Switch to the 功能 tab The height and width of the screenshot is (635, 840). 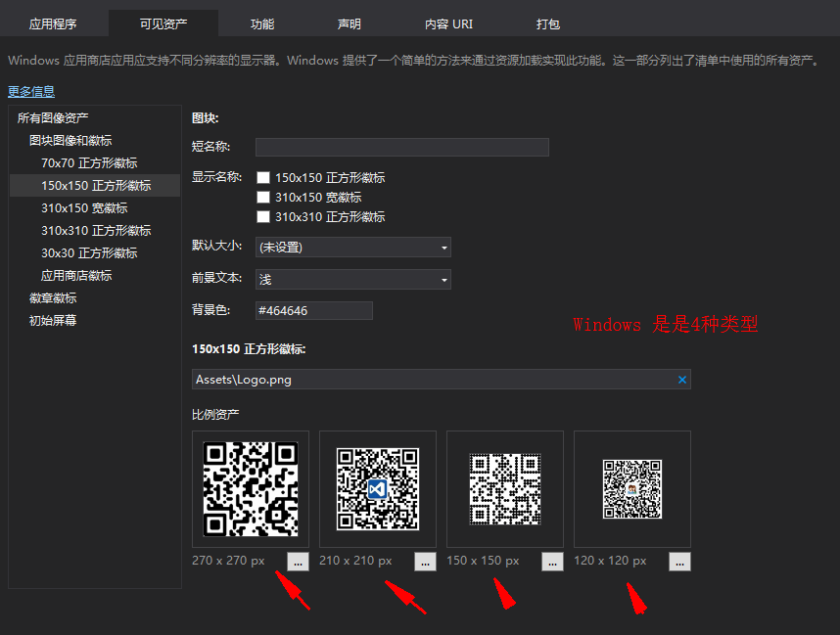(x=262, y=24)
